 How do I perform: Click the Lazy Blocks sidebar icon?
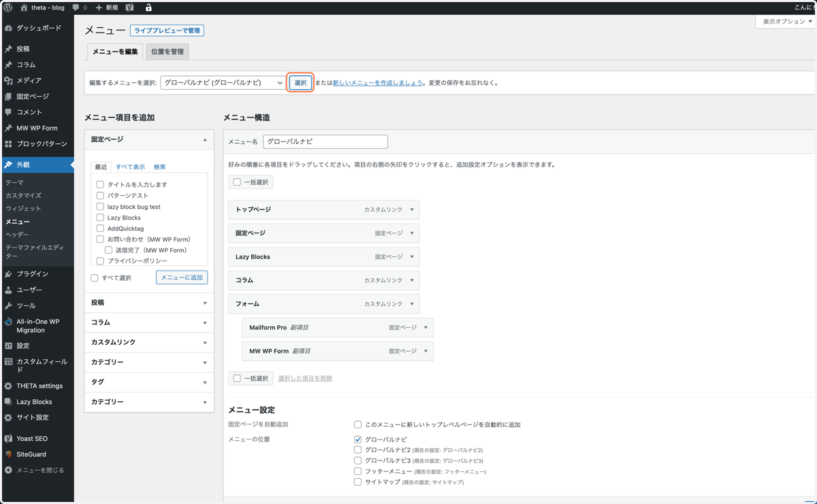tap(8, 401)
